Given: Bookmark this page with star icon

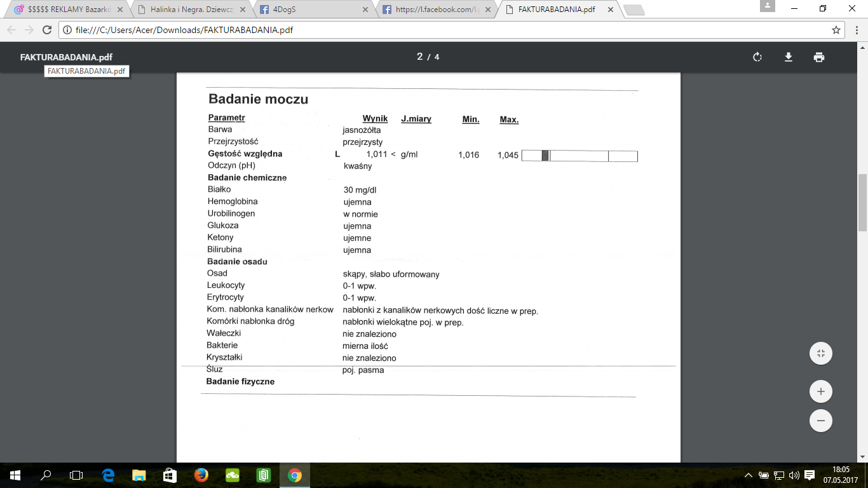Looking at the screenshot, I should 836,30.
